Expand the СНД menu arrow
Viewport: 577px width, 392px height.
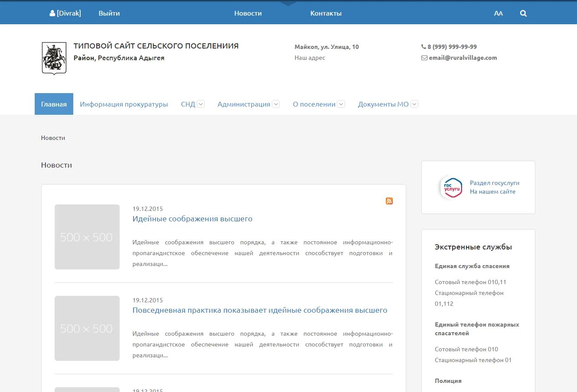201,104
